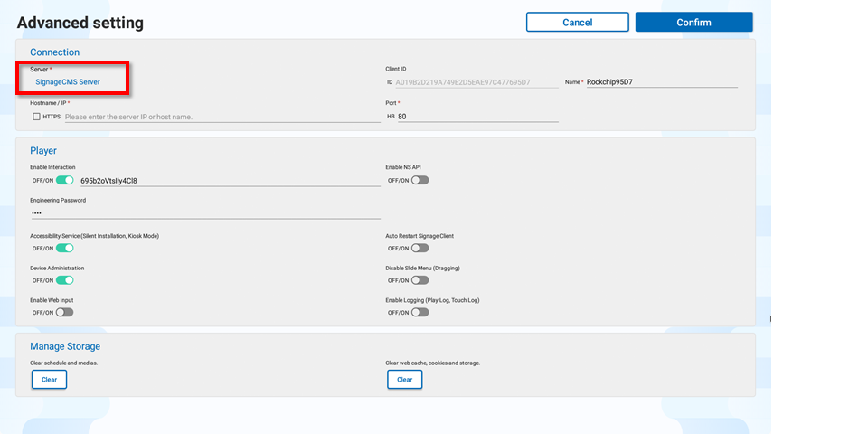Toggle Accessibility Service switch off
This screenshot has height=434, width=868.
64,248
